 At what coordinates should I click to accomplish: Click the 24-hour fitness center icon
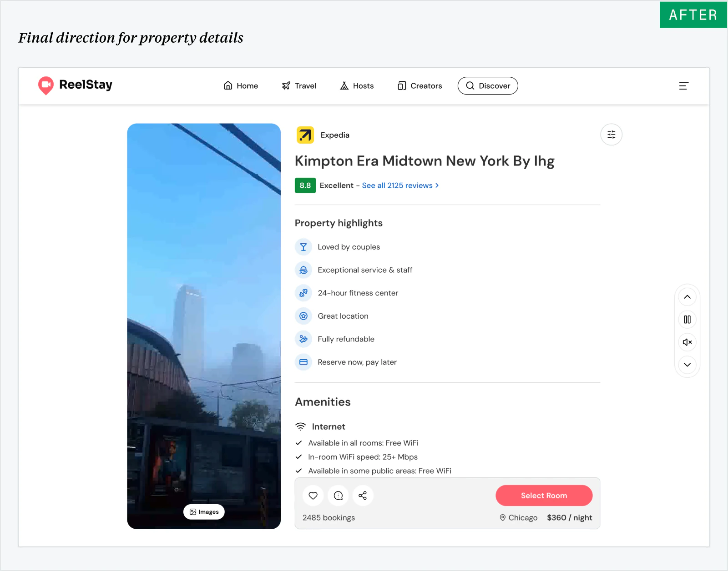pos(303,293)
